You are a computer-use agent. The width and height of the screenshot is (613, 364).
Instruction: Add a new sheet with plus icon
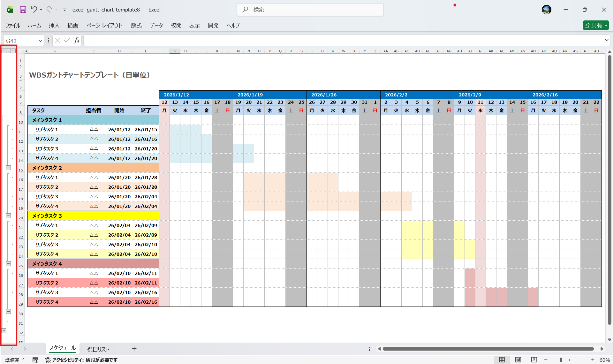(x=134, y=349)
